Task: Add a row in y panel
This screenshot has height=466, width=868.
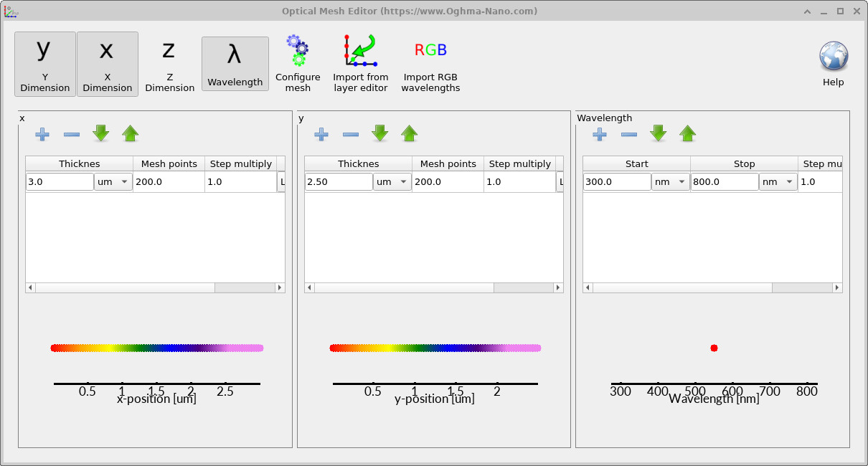Action: click(x=321, y=134)
